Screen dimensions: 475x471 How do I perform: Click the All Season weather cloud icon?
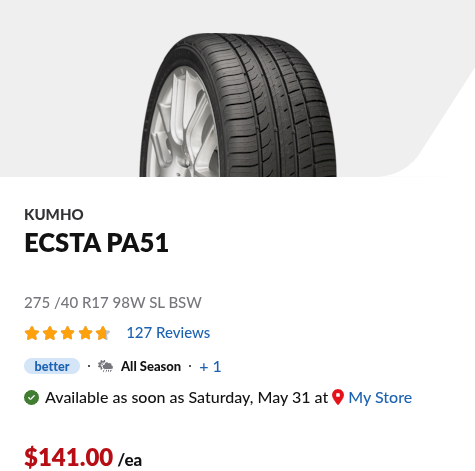click(105, 366)
